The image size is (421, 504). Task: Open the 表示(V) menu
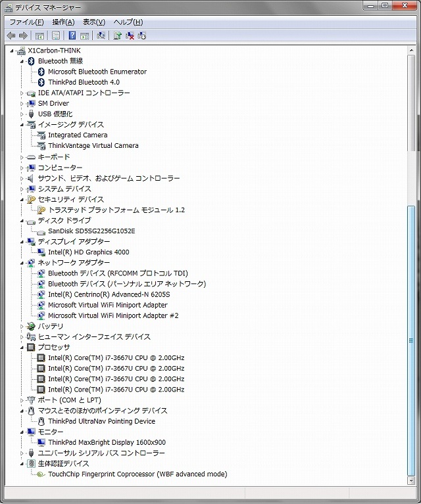94,22
